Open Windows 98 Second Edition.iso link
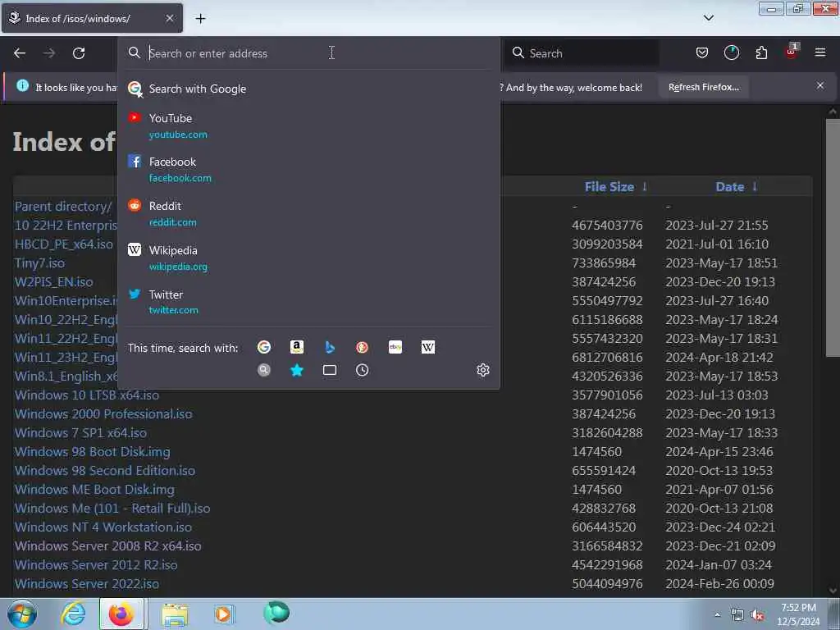 pyautogui.click(x=104, y=470)
